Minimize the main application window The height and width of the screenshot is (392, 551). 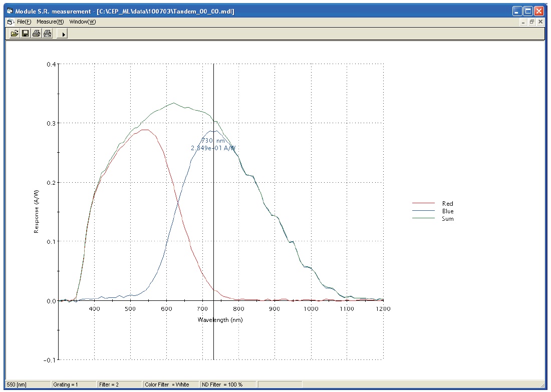coord(517,11)
